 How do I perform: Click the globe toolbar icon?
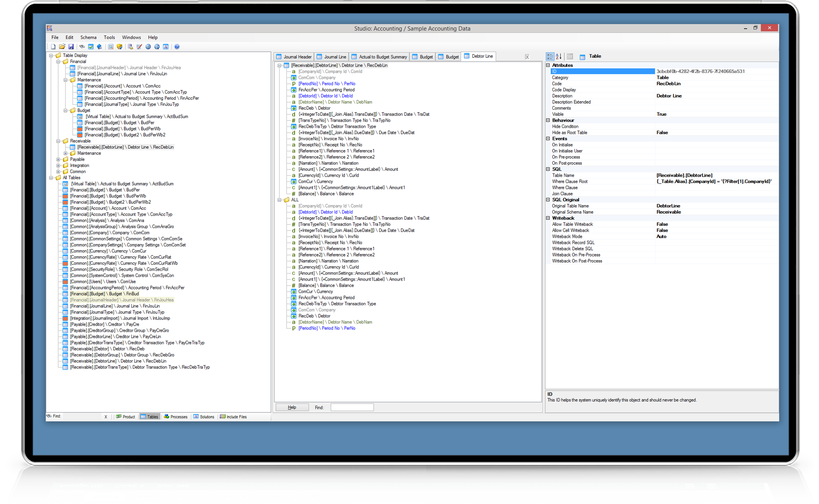coord(148,47)
